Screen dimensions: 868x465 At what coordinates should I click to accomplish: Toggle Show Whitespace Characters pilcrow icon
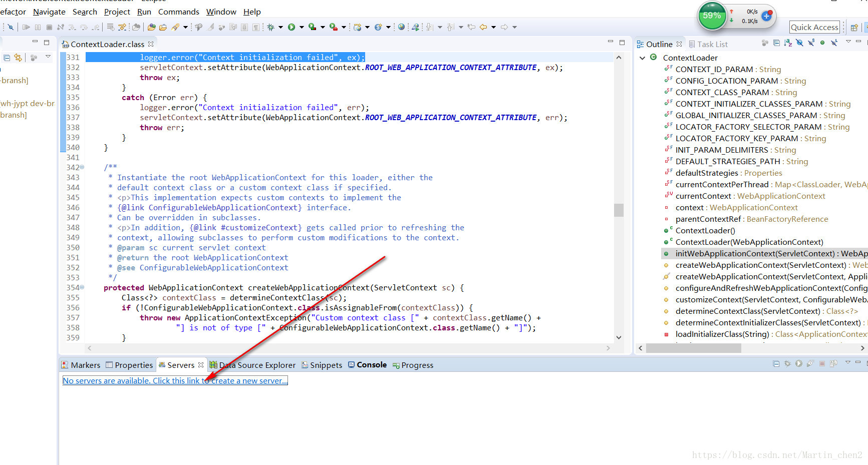click(x=256, y=27)
